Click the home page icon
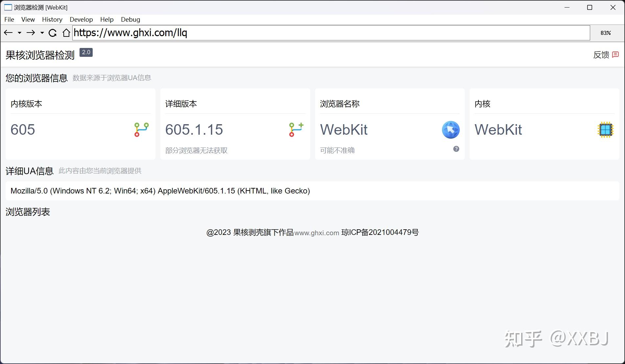Image resolution: width=625 pixels, height=364 pixels. tap(66, 33)
